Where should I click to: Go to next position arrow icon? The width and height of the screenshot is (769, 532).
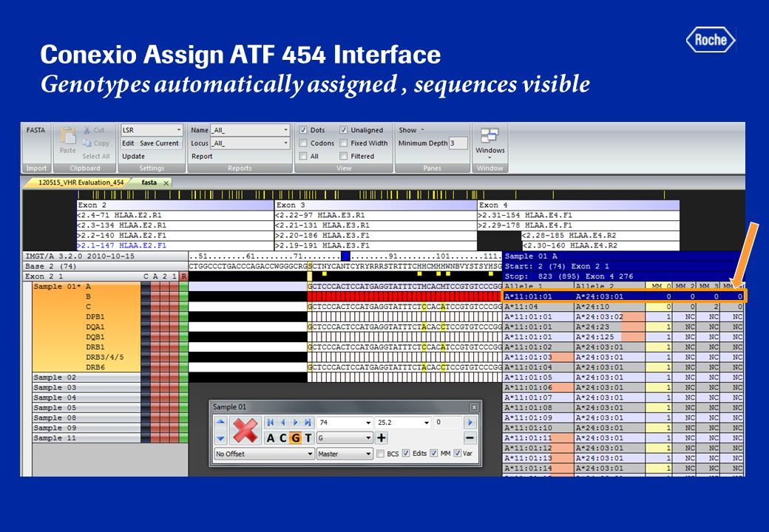(x=295, y=422)
